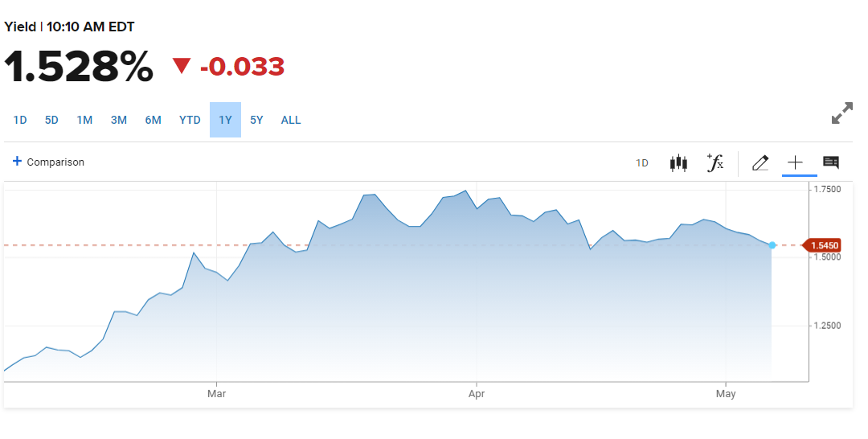Click the latest data point dot
This screenshot has height=439, width=868.
point(772,245)
